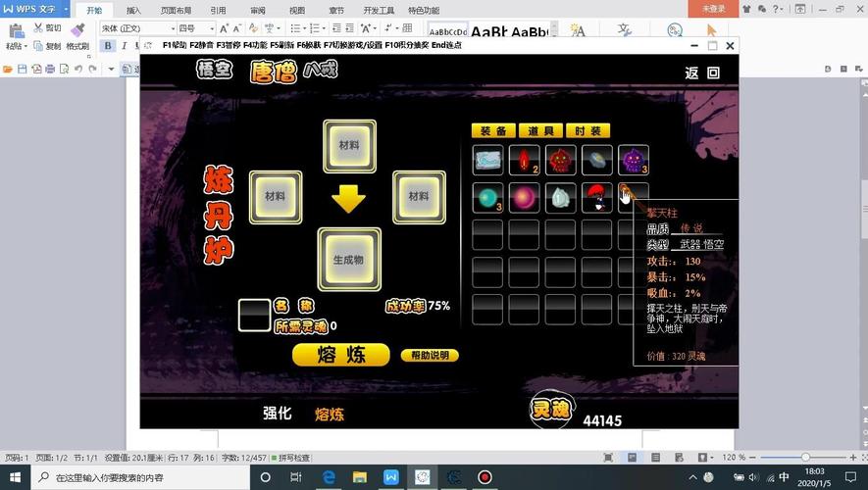This screenshot has height=490, width=868.
Task: Switch to the 道具 inventory tab
Action: point(540,131)
